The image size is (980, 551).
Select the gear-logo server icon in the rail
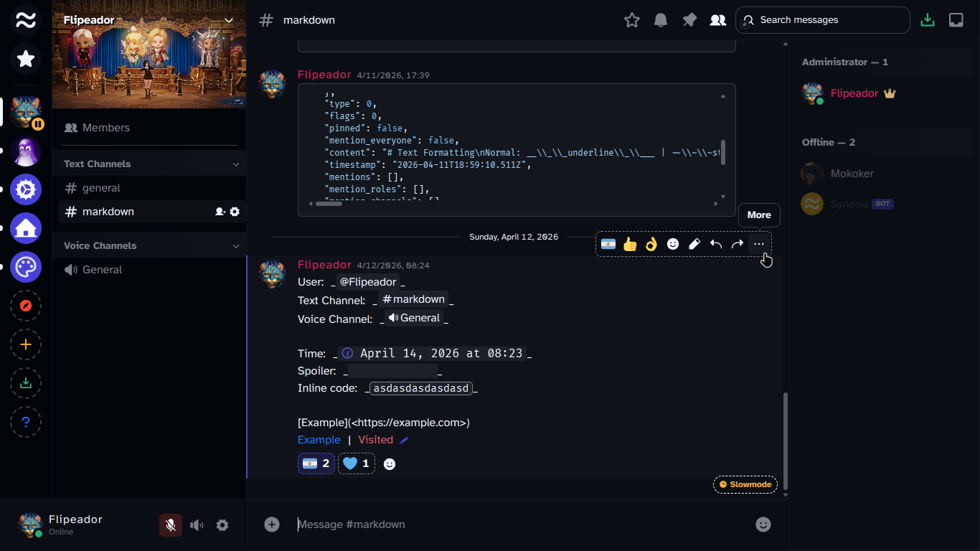tap(26, 190)
